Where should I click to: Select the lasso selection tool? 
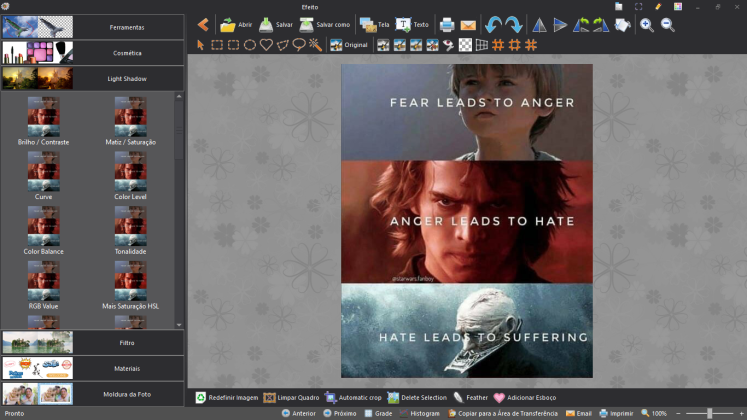point(299,45)
